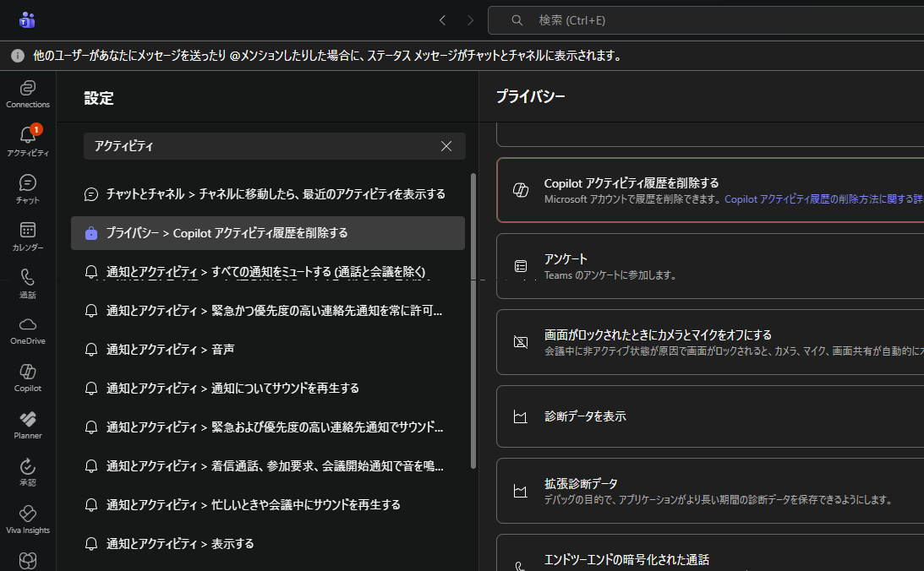Clear the アクティビティ settings search with X
Image resolution: width=924 pixels, height=571 pixels.
coord(446,146)
